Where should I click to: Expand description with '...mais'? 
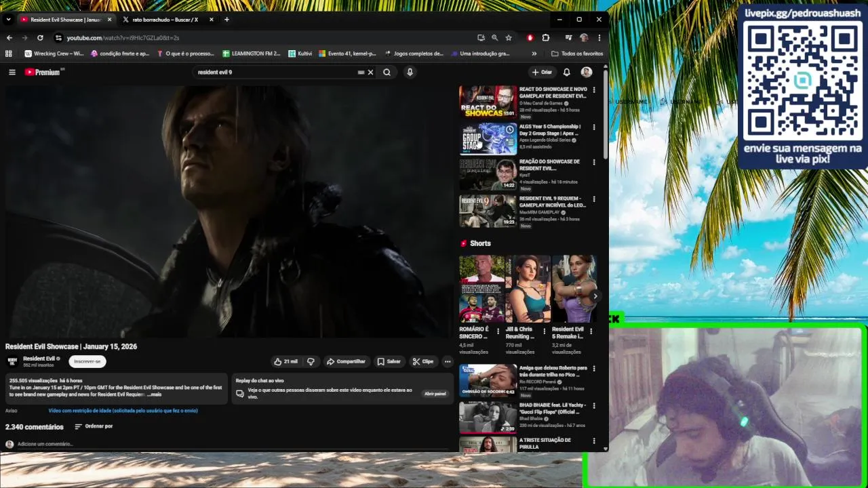coord(155,394)
